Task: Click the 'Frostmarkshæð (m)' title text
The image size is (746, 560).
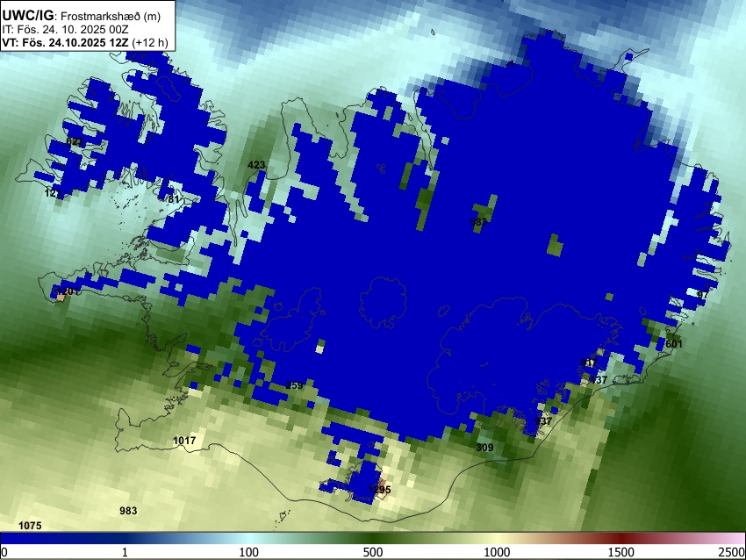Action: click(111, 16)
